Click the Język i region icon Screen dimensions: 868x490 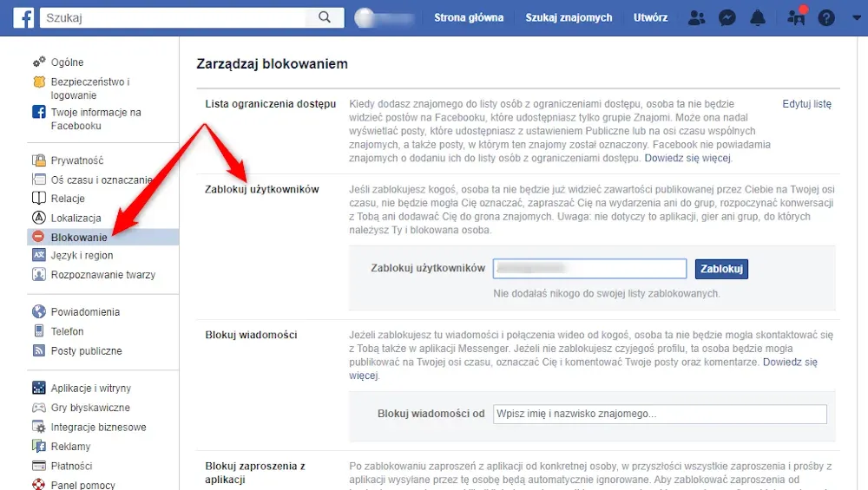[x=39, y=255]
